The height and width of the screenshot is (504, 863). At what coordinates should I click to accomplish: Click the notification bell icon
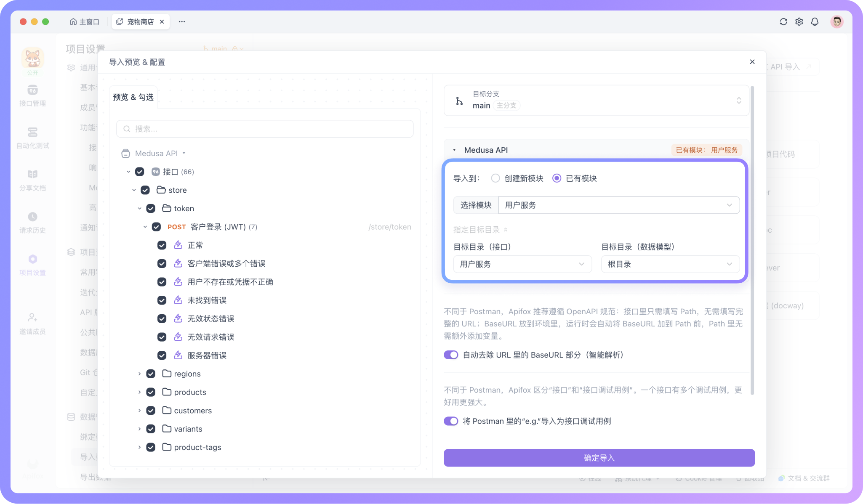(815, 21)
